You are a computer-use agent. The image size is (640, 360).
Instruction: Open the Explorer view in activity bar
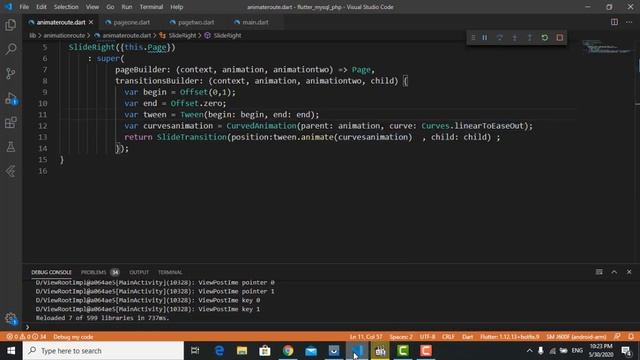click(x=11, y=25)
